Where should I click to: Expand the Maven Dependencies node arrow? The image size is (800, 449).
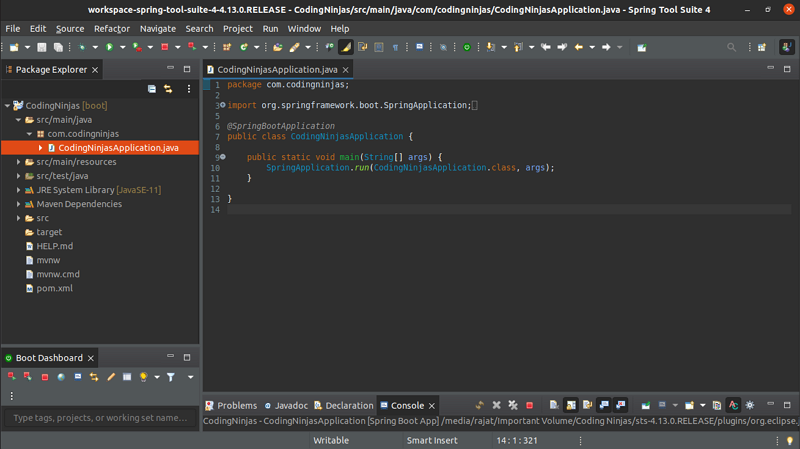tap(18, 204)
